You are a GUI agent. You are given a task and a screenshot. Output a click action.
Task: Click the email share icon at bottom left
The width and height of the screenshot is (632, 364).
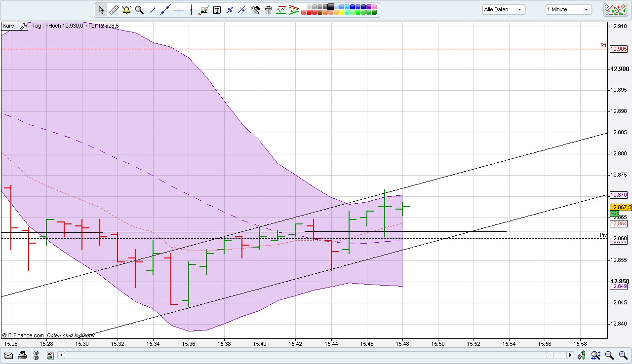click(8, 355)
